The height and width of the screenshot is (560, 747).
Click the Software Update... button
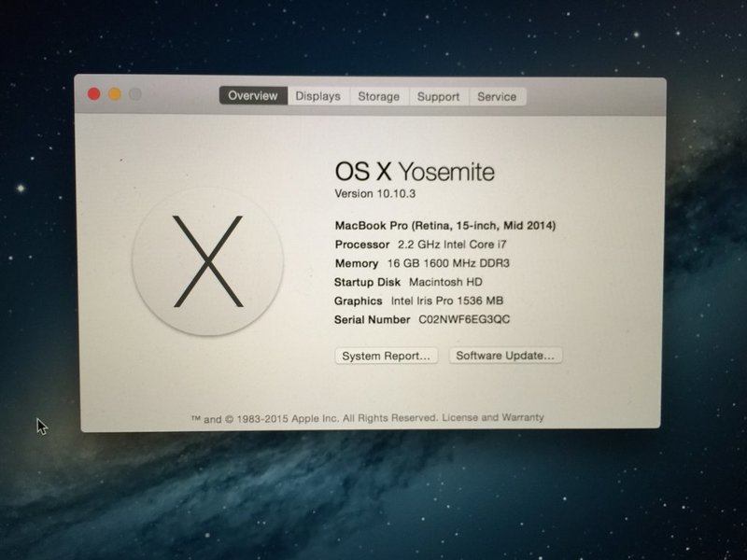click(505, 356)
